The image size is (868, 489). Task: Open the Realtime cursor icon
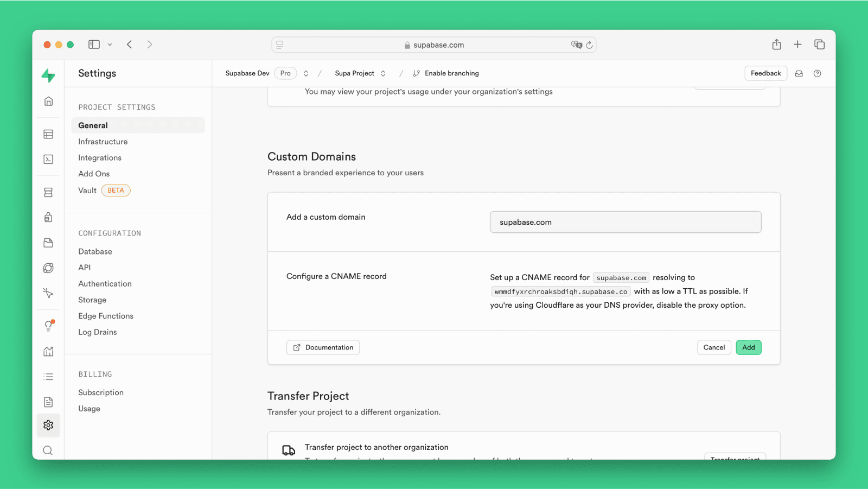click(x=48, y=293)
